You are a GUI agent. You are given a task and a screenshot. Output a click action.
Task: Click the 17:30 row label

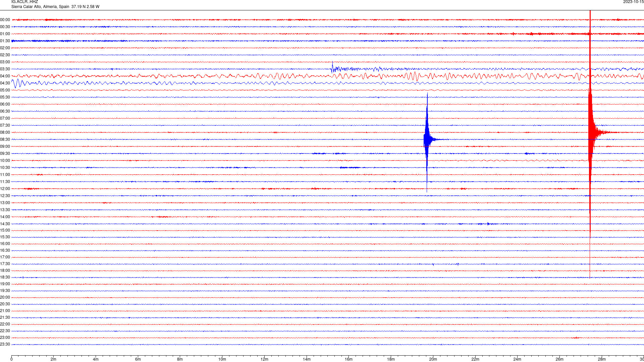(x=5, y=264)
